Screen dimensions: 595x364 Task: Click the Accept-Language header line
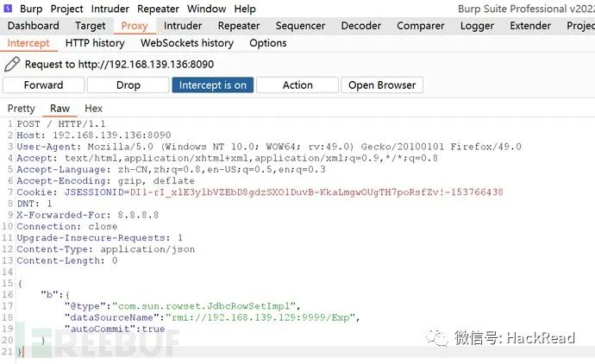pyautogui.click(x=171, y=170)
